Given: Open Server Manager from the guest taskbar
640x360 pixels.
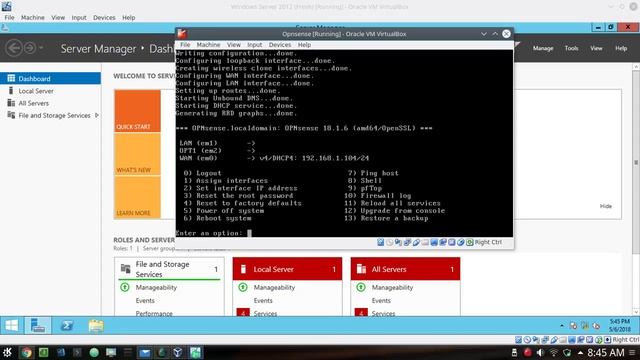Looking at the screenshot, I should pyautogui.click(x=38, y=326).
